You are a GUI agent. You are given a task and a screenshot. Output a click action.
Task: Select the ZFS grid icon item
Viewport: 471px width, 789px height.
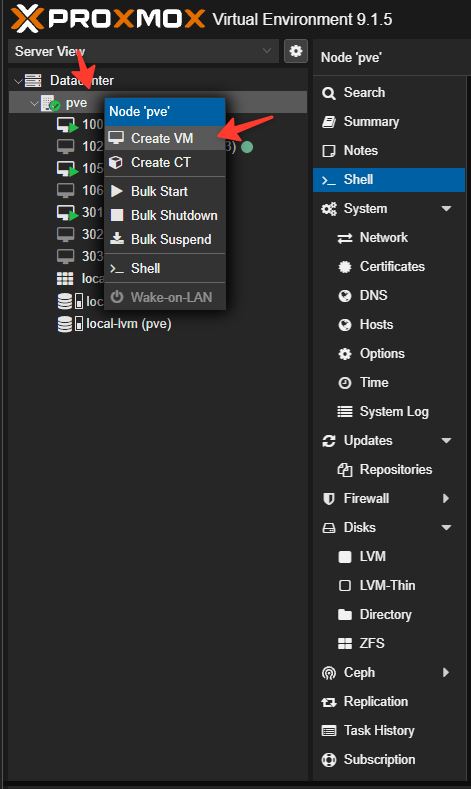345,644
